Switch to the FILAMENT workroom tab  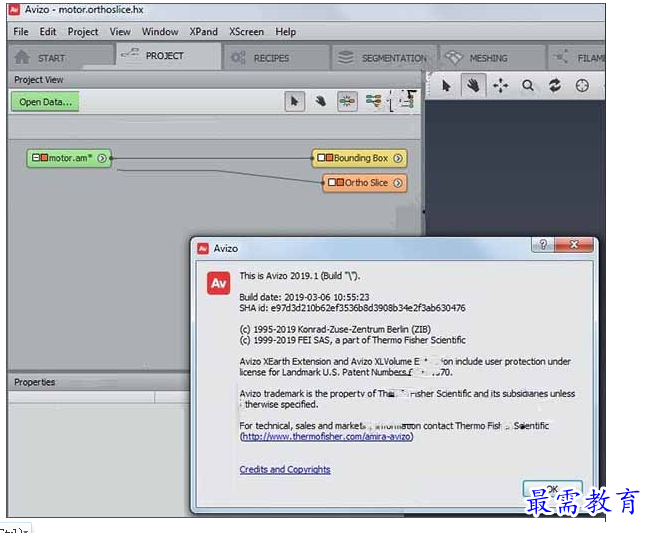pyautogui.click(x=577, y=57)
